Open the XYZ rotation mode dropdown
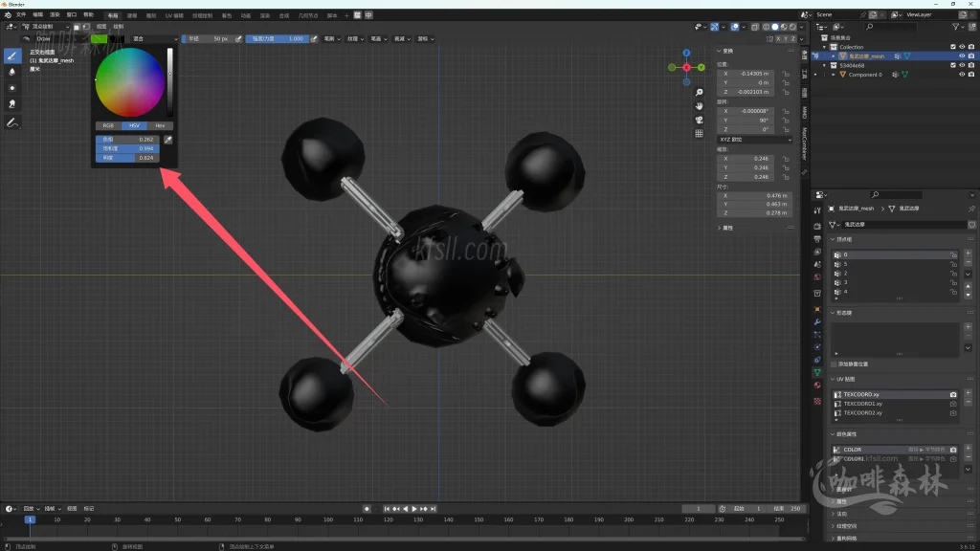The height and width of the screenshot is (551, 980). pos(755,140)
